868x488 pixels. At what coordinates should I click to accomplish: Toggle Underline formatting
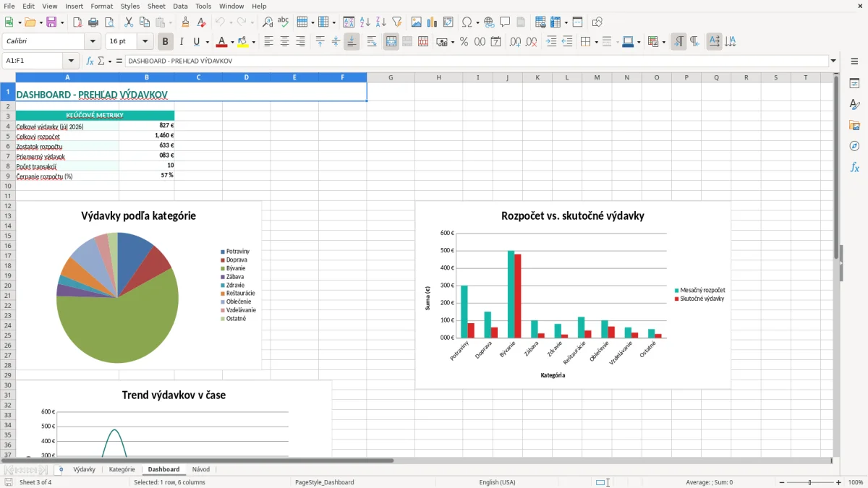[196, 42]
